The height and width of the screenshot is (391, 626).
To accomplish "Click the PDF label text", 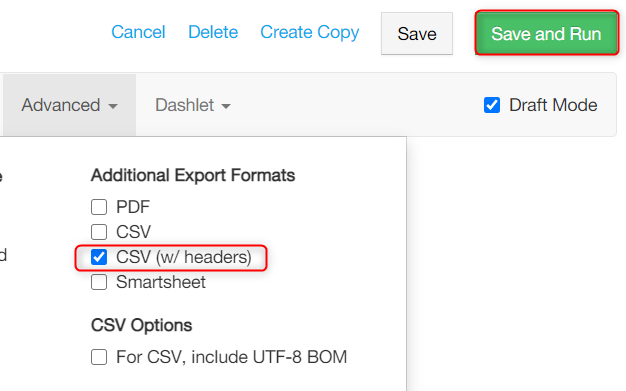I will (x=133, y=207).
